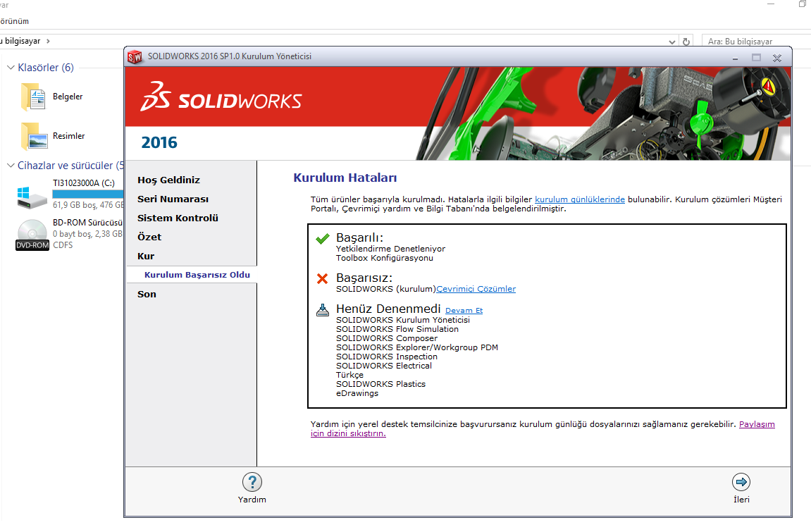Click Devam Et link
The width and height of the screenshot is (811, 532).
[x=464, y=310]
